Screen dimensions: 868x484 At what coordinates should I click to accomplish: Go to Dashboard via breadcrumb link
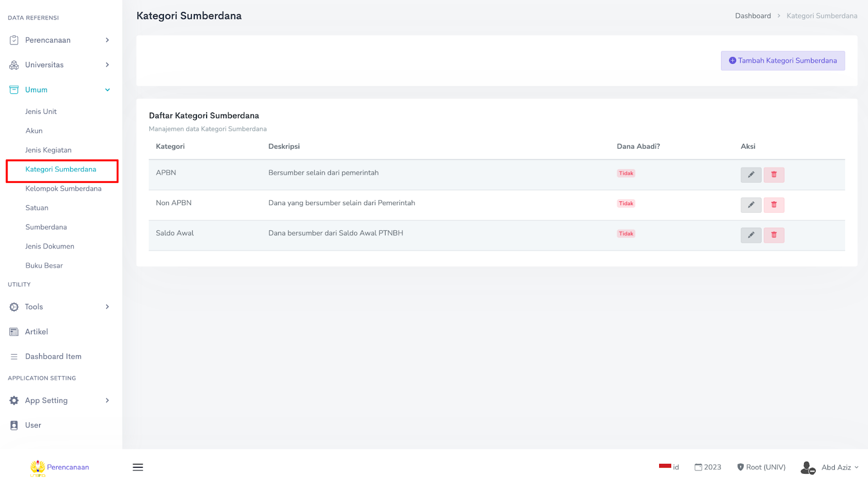click(752, 16)
